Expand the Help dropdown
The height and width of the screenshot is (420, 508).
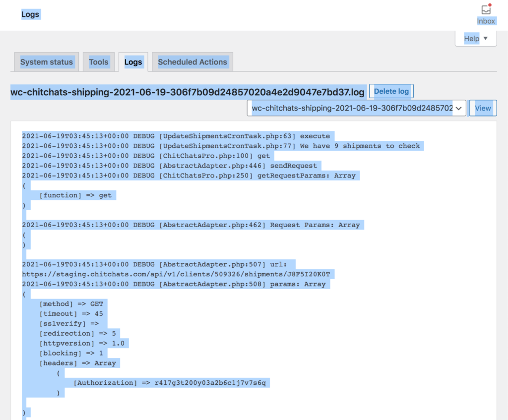(x=476, y=39)
